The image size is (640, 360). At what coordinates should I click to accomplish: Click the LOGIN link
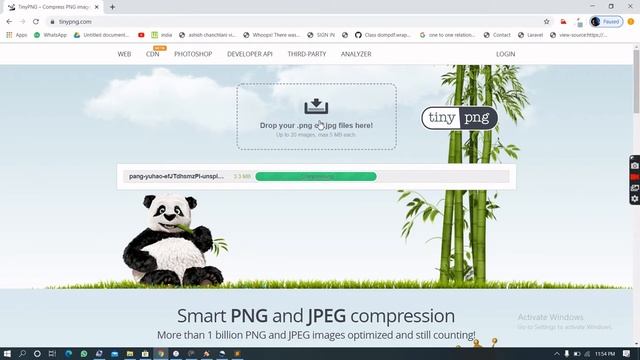(505, 54)
